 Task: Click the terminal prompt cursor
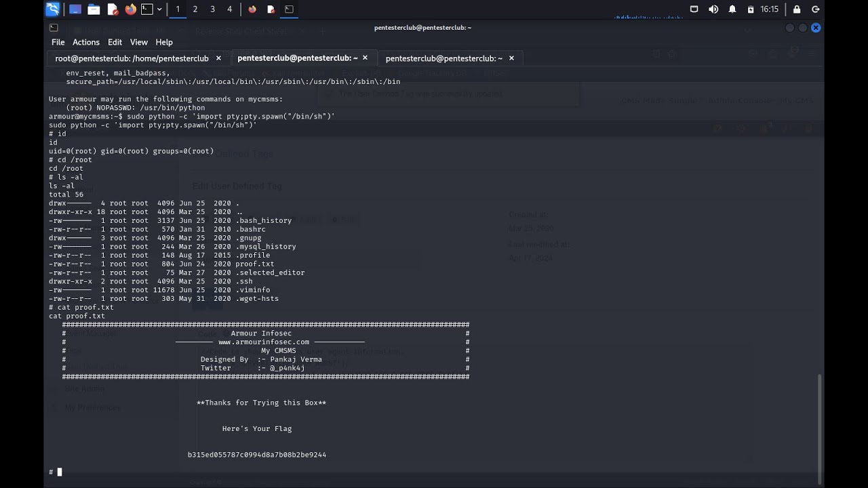[x=60, y=472]
